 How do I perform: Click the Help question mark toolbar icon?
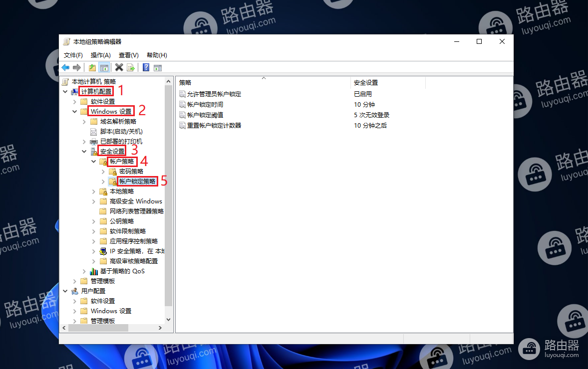point(146,67)
